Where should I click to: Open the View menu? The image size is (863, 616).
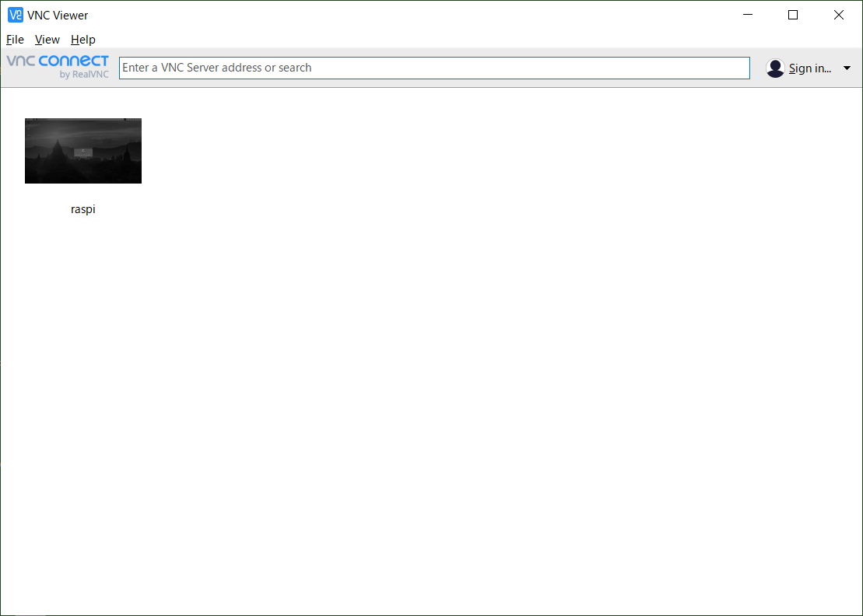coord(47,40)
